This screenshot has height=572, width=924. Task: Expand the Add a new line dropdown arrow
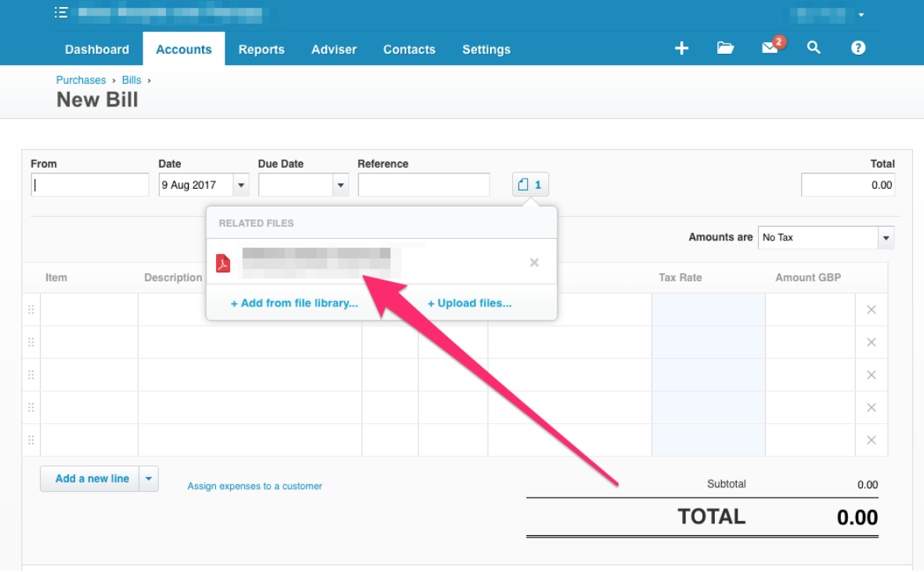(149, 478)
